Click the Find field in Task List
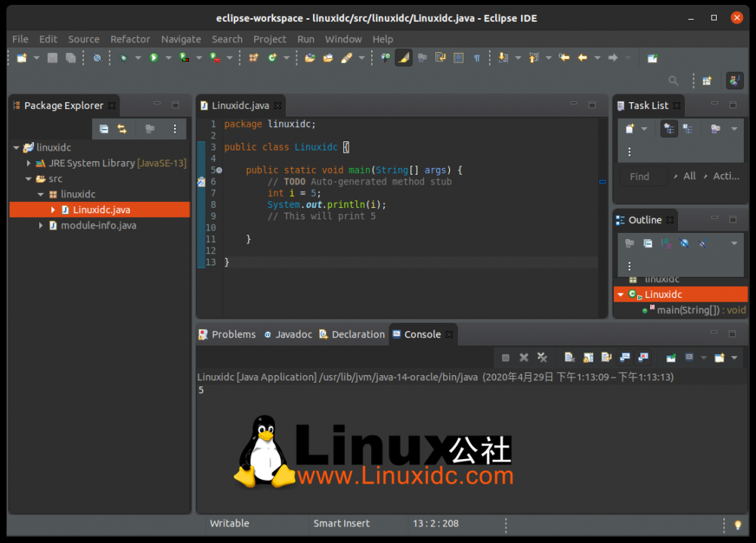 coord(643,176)
